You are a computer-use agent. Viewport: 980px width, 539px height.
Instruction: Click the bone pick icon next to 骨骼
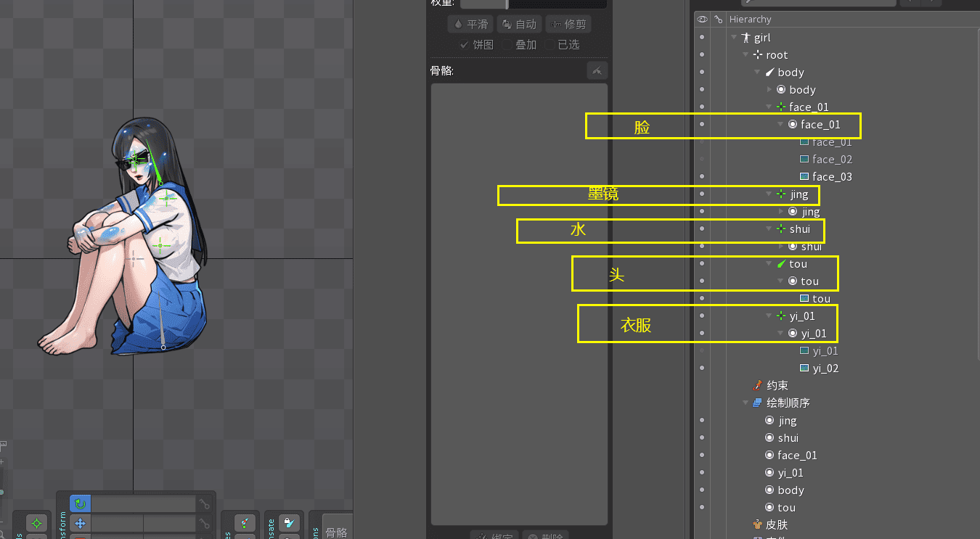(x=597, y=70)
